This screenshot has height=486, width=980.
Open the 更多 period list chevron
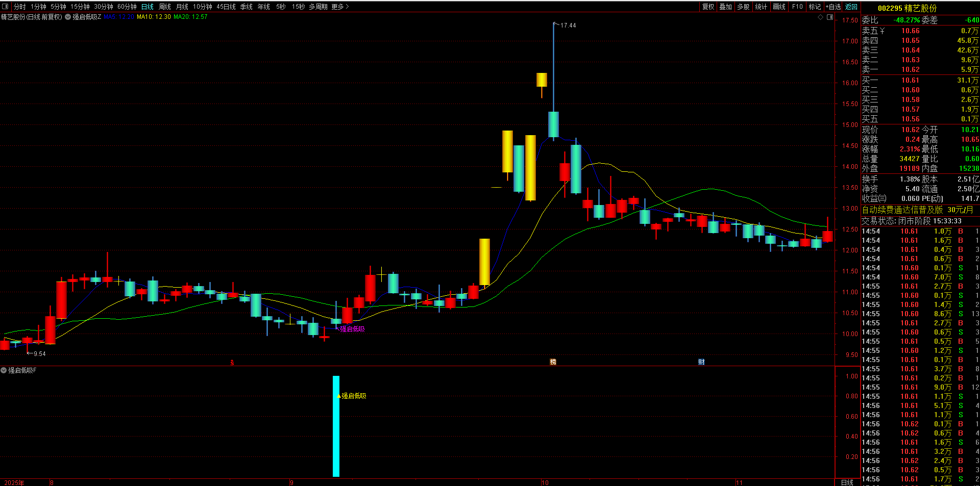pos(348,7)
